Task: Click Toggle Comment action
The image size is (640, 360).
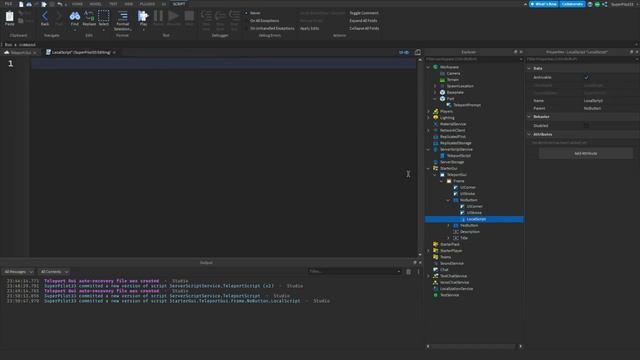Action: [x=364, y=13]
